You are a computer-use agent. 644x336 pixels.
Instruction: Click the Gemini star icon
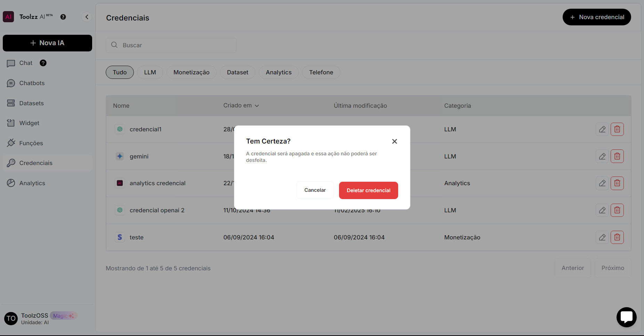click(x=120, y=156)
